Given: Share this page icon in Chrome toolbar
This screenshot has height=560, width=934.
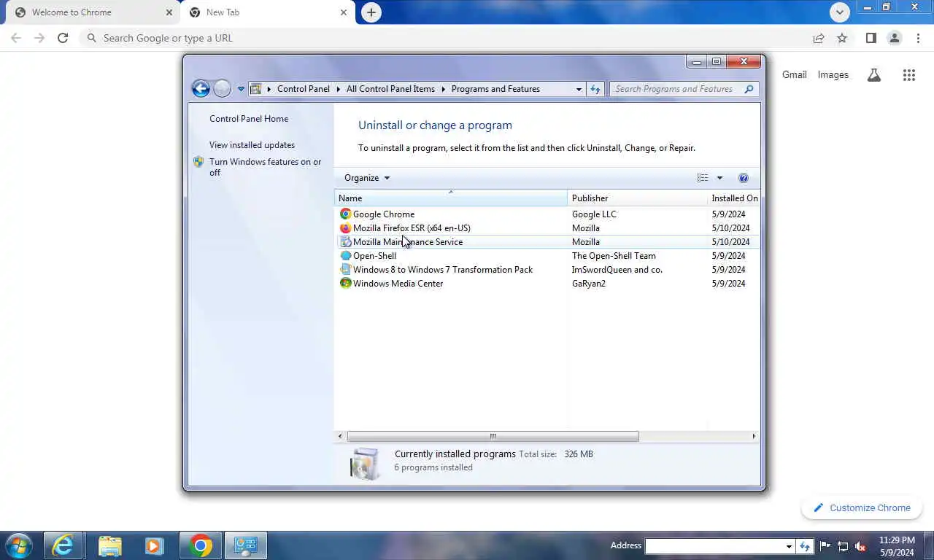Looking at the screenshot, I should 819,38.
